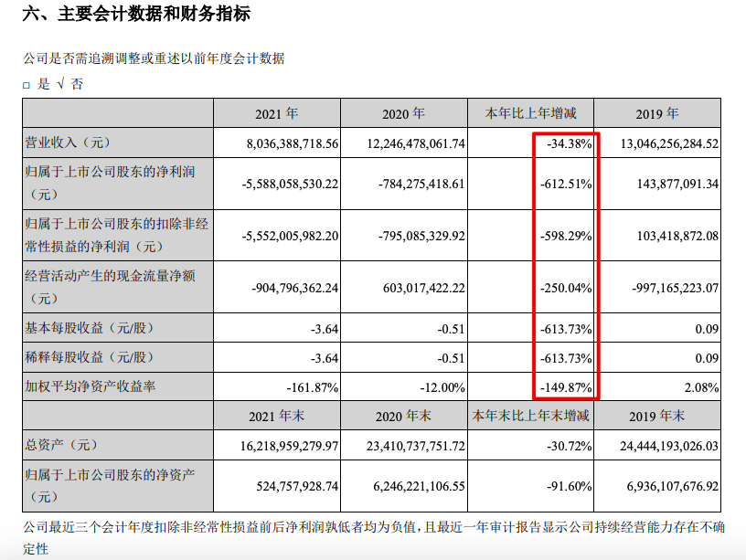
Task: Click value 13,046,256,284.52
Action: tap(669, 143)
